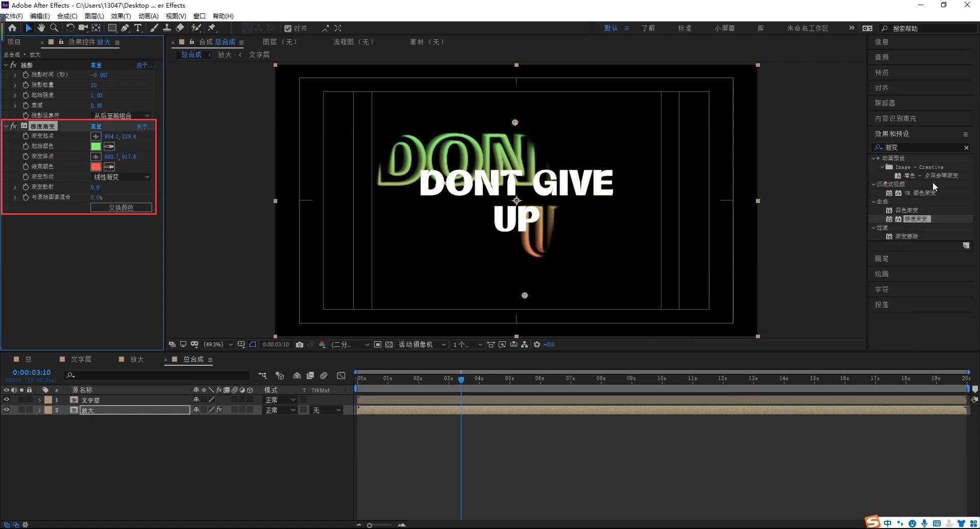This screenshot has width=980, height=529.
Task: Open the 动画(A) menu
Action: 149,16
